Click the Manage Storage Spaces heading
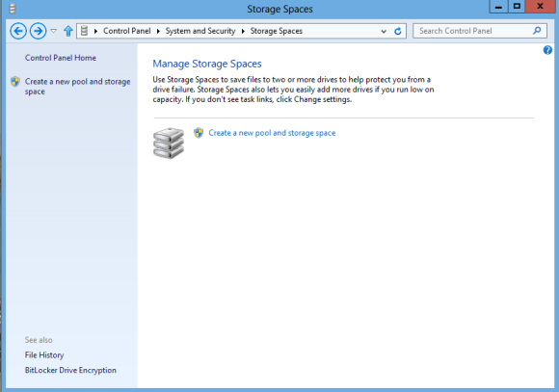559x392 pixels. (x=207, y=64)
